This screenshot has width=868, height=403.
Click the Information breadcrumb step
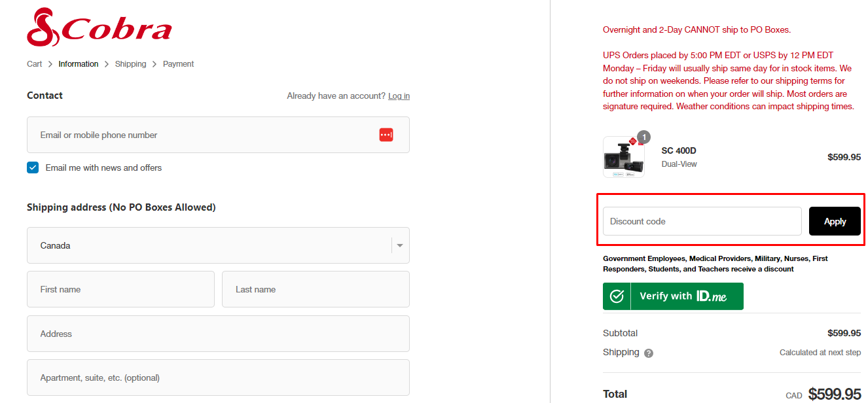pyautogui.click(x=79, y=64)
